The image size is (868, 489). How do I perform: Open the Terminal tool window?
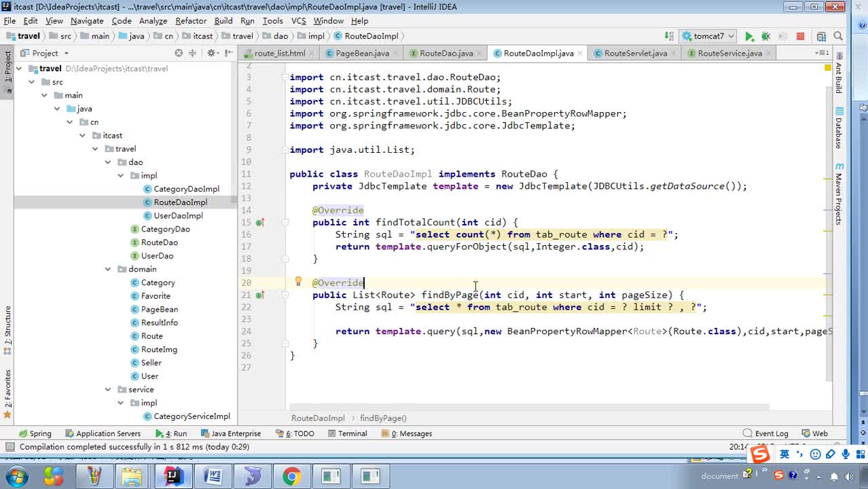pos(347,433)
